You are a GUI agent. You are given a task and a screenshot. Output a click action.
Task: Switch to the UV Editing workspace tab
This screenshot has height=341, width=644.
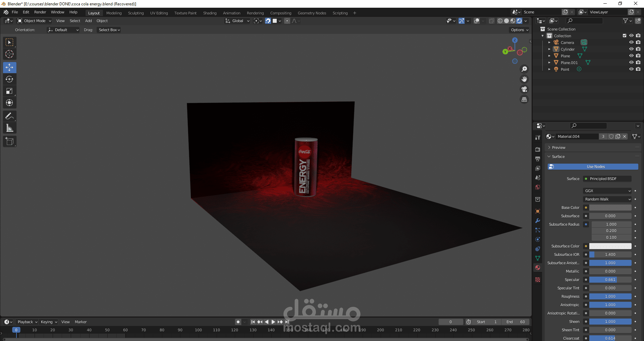pyautogui.click(x=159, y=13)
